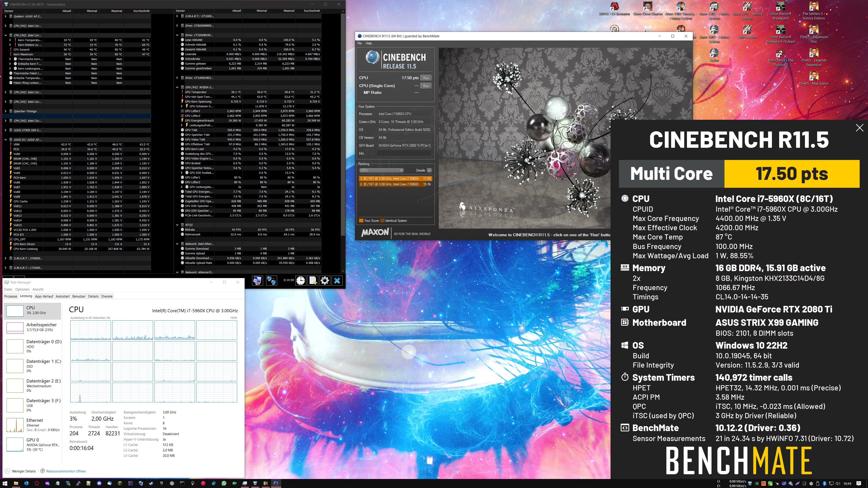Expand S.M.A.R.T.: ST1000 sensor group
Screen dimensions: 868x488
(177, 16)
